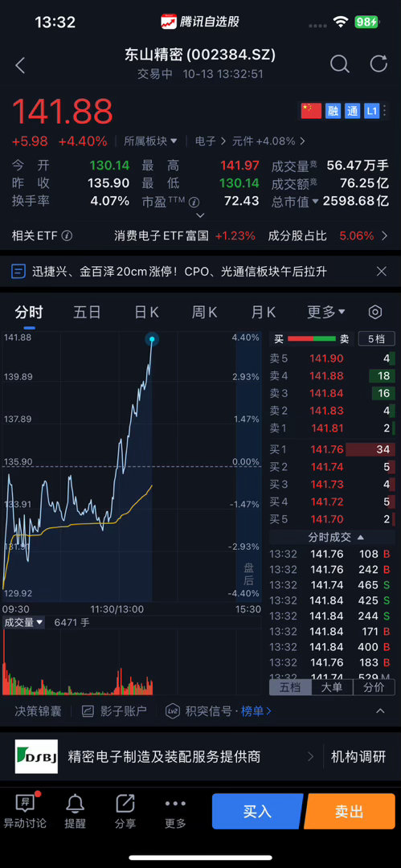This screenshot has height=868, width=401.
Task: Go back using the left chevron
Action: [x=21, y=65]
